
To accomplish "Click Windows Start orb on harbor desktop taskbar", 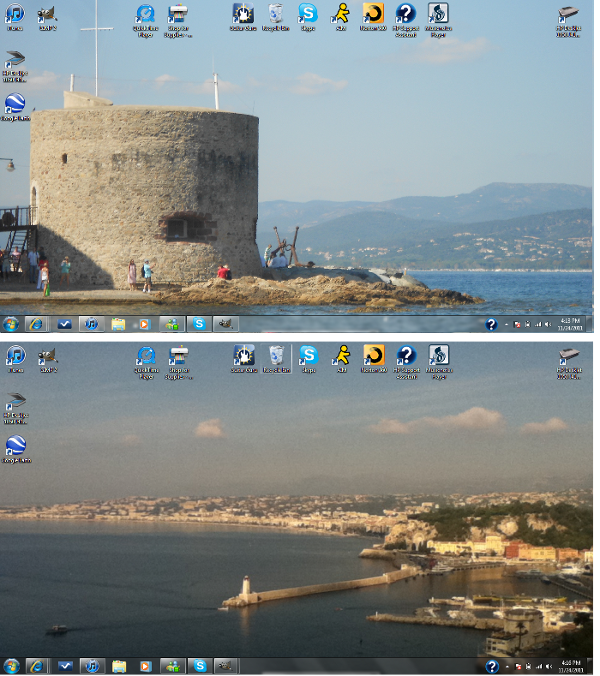I will 12,667.
